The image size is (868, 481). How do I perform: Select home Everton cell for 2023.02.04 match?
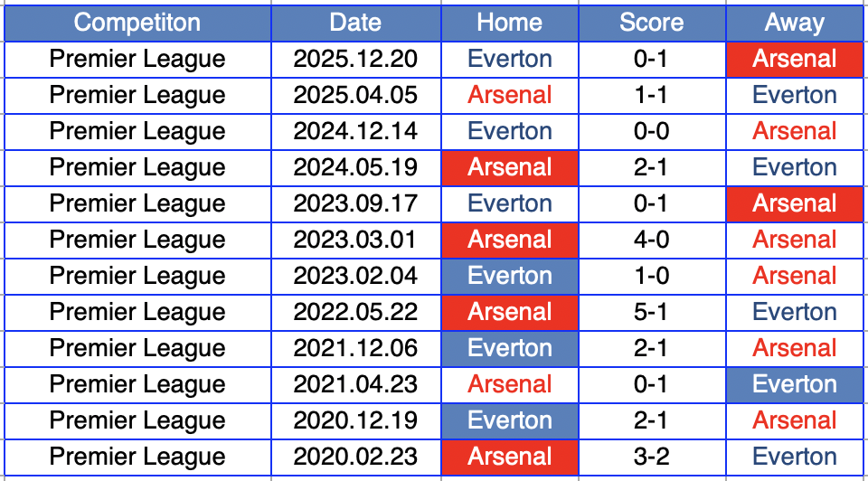pyautogui.click(x=509, y=276)
